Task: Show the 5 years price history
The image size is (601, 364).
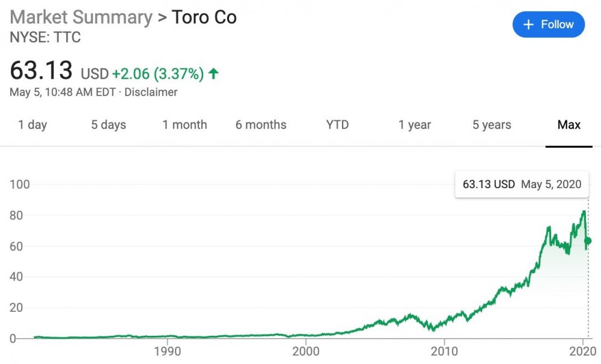Action: point(490,125)
